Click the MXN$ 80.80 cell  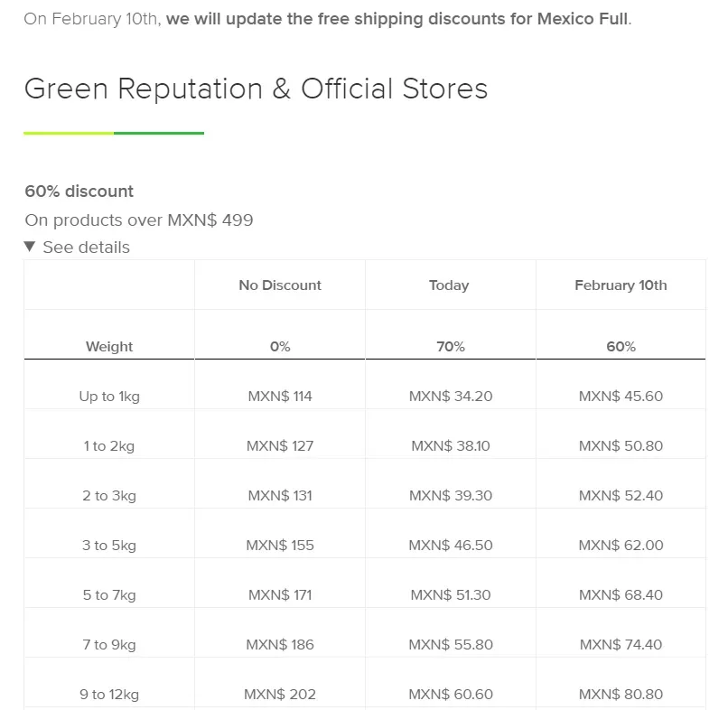(x=621, y=695)
